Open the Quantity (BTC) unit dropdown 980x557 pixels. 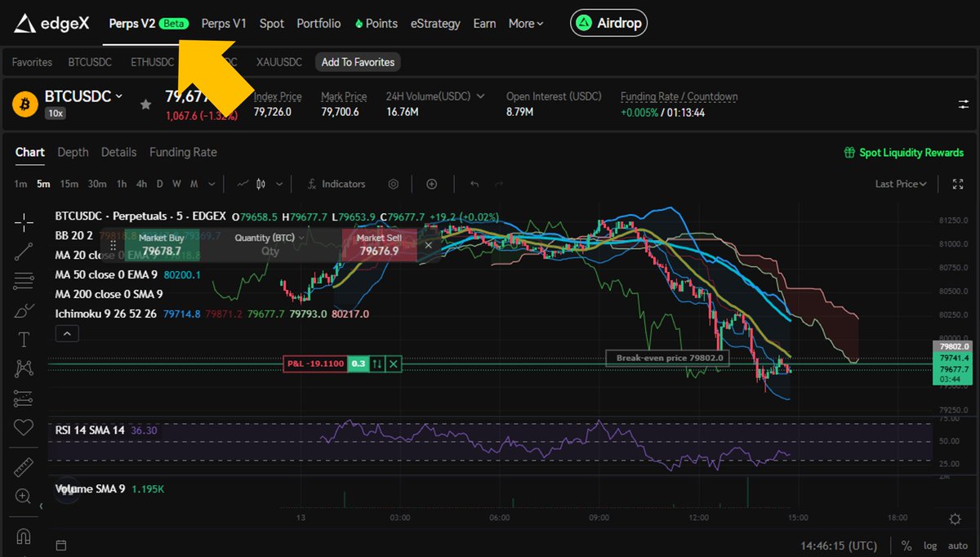click(x=270, y=237)
